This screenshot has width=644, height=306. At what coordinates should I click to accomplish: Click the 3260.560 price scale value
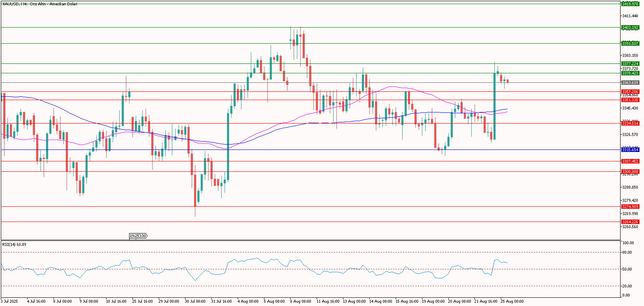tap(630, 227)
